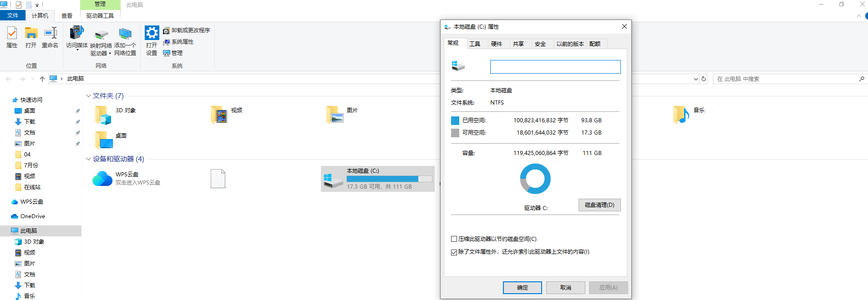Select the Videos (视频) folder icon
Viewport: 868px width, 300px height.
(x=219, y=115)
